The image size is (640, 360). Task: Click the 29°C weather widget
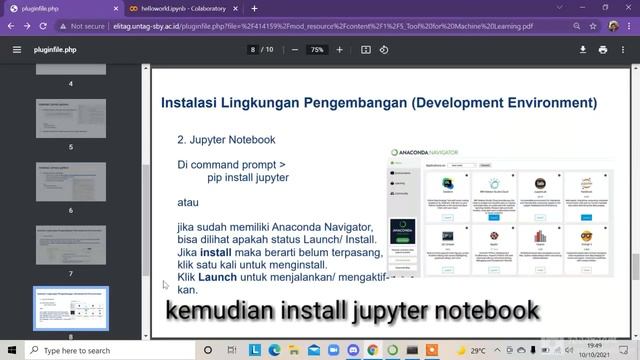pyautogui.click(x=471, y=351)
